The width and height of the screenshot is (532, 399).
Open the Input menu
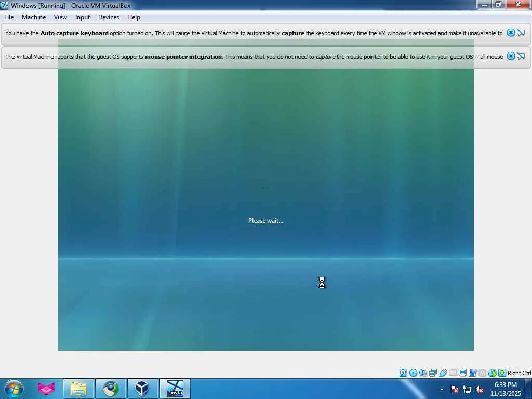[83, 17]
